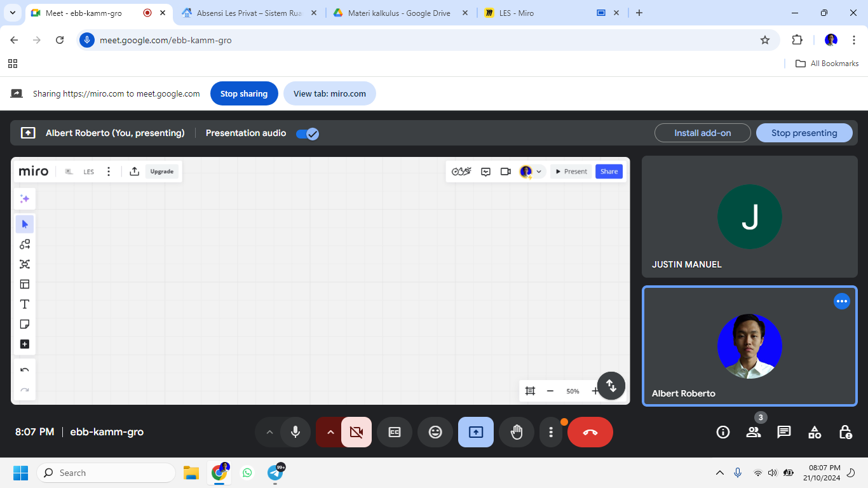Open meeting details info icon
The width and height of the screenshot is (868, 488).
click(x=723, y=432)
